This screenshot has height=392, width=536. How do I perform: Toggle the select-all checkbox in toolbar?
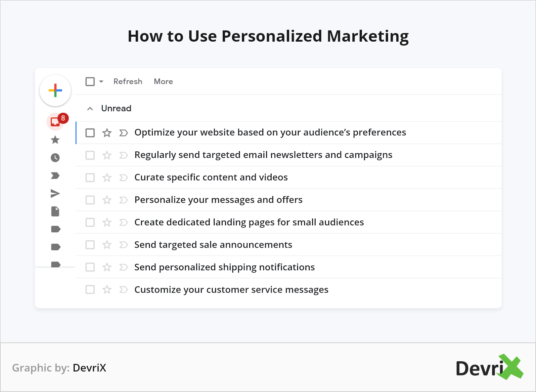pyautogui.click(x=90, y=82)
